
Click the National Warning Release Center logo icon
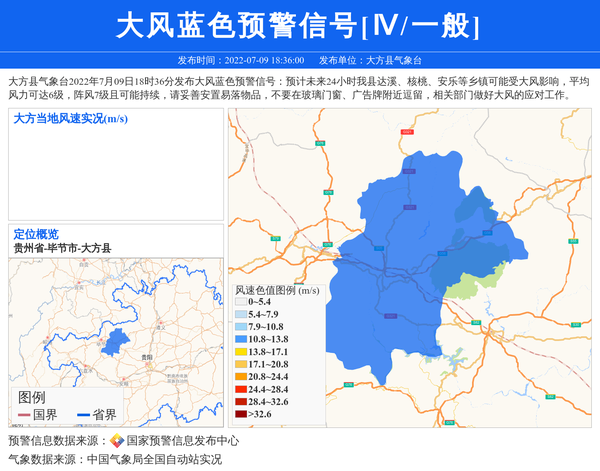click(117, 441)
